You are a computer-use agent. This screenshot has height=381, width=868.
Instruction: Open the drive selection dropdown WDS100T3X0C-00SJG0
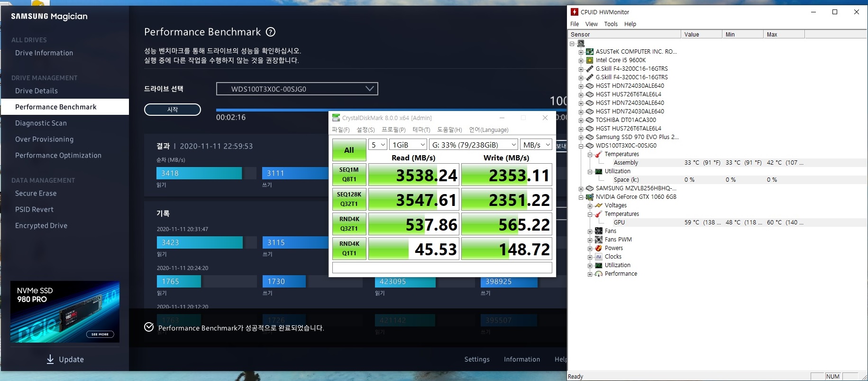pos(297,89)
